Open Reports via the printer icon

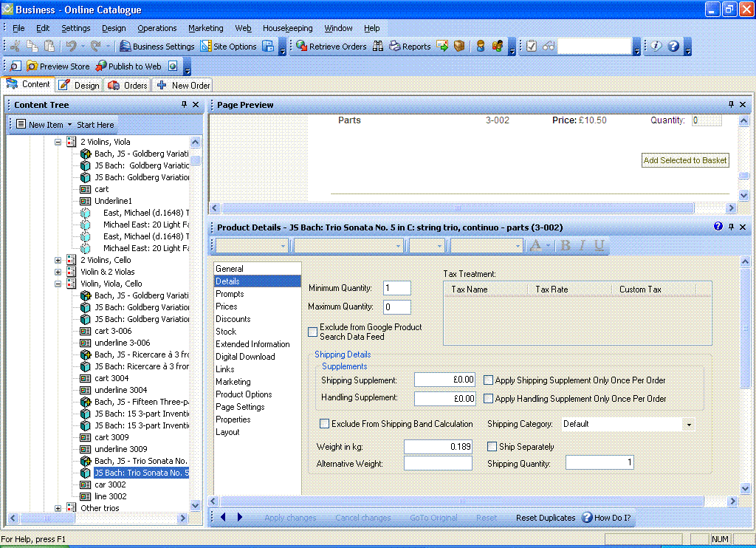pos(395,47)
